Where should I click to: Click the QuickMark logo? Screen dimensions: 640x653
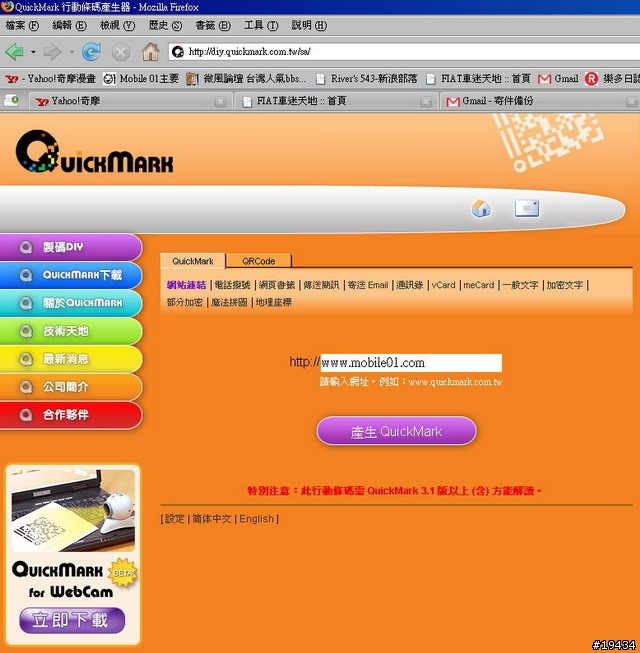coord(95,152)
